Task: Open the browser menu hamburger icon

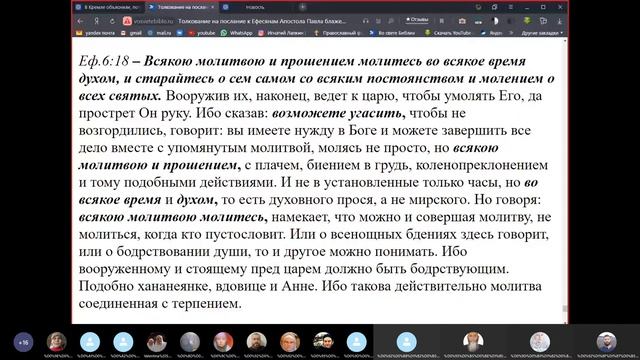Action: coord(511,7)
